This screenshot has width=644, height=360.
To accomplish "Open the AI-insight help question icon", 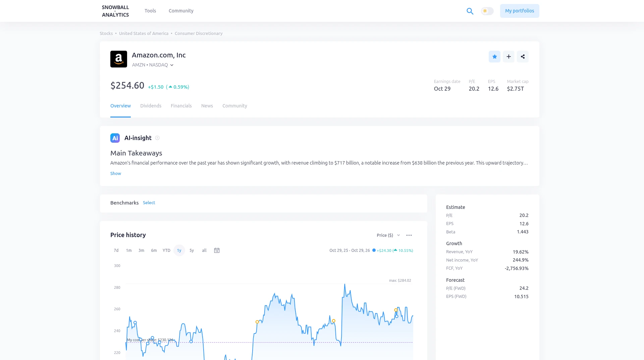I will 157,138.
